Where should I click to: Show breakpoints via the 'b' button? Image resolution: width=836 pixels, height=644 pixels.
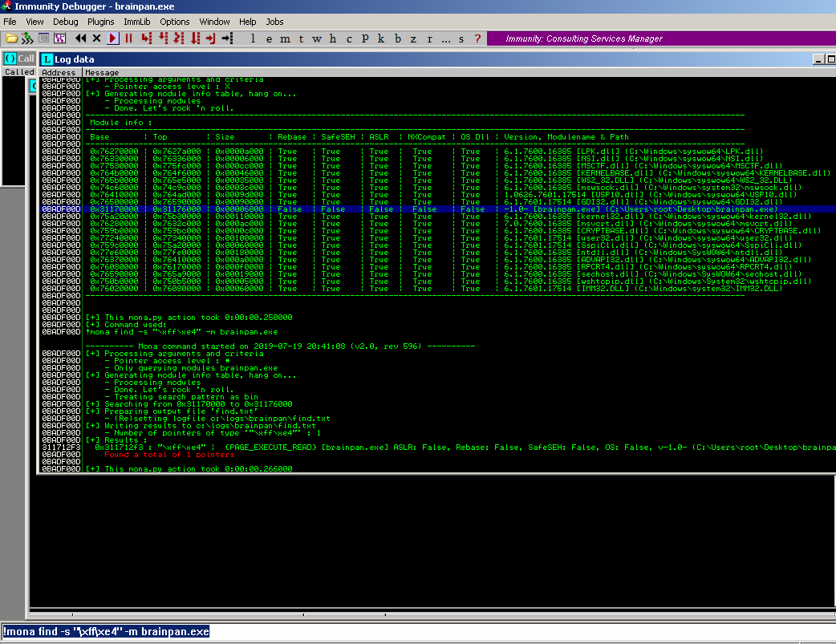coord(398,38)
